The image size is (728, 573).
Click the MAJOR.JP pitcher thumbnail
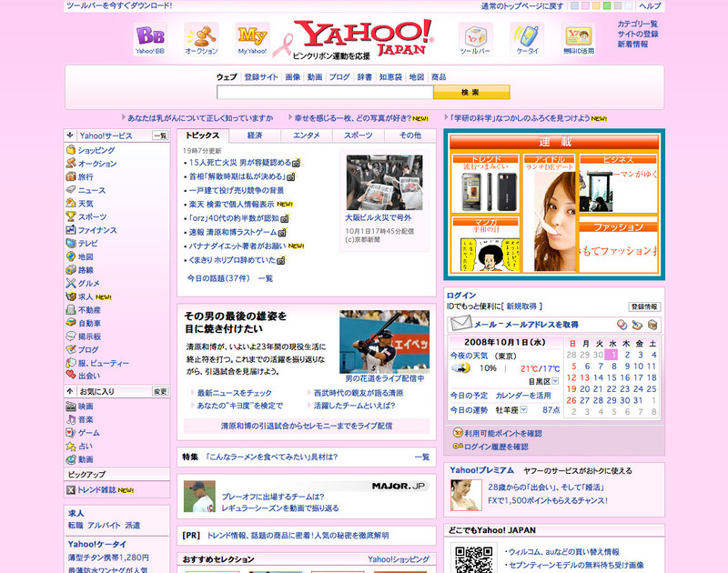click(x=199, y=497)
